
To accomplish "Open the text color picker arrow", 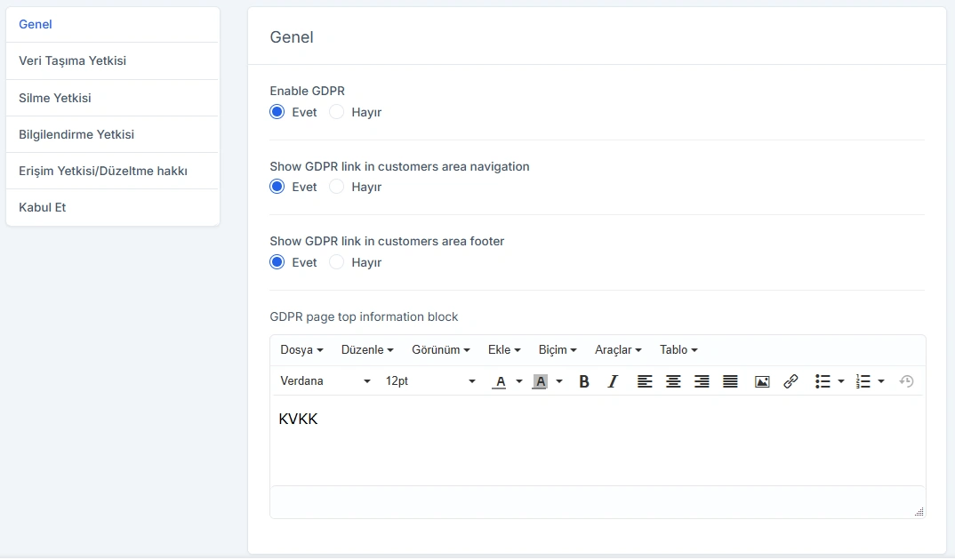I will click(519, 381).
